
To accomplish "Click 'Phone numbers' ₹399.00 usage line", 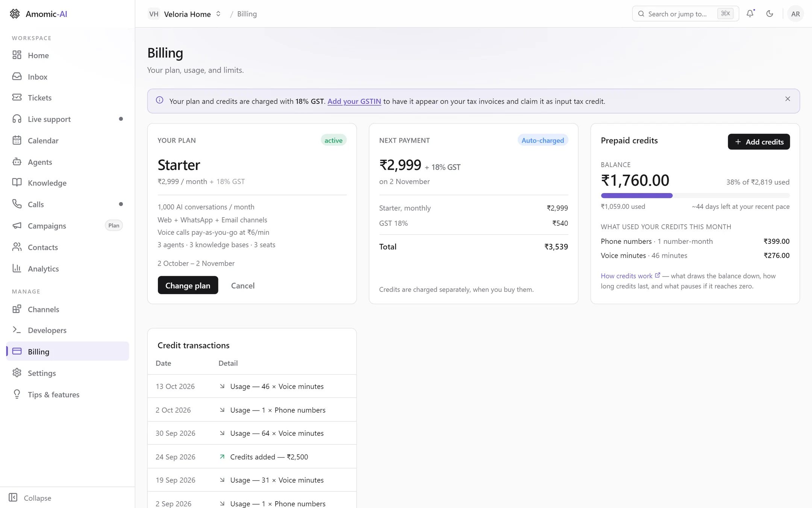I will tap(695, 241).
